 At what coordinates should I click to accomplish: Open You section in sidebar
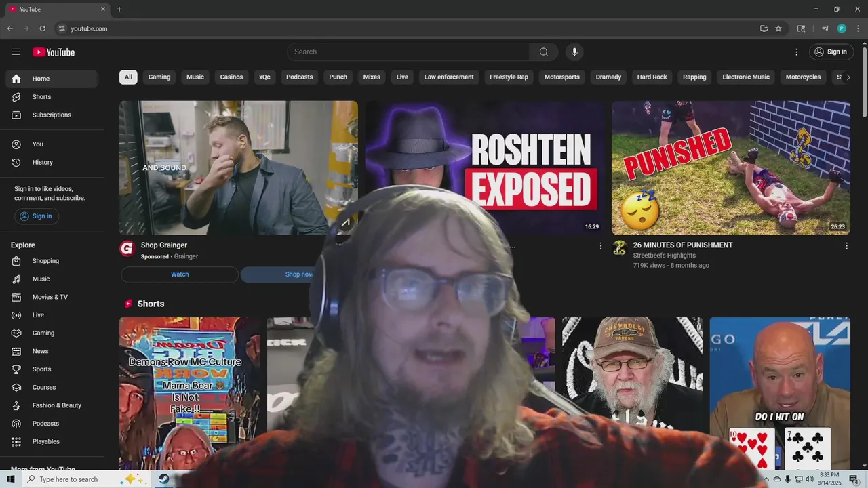[x=52, y=144]
